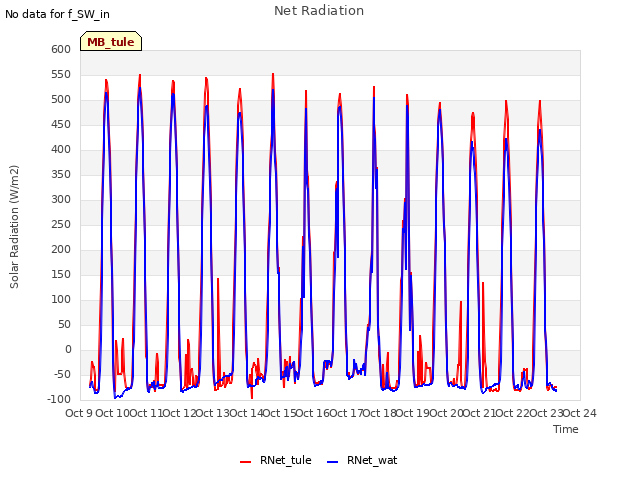Click the Solar Radiation (W/m2) axis label
Image resolution: width=640 pixels, height=480 pixels.
point(14,227)
